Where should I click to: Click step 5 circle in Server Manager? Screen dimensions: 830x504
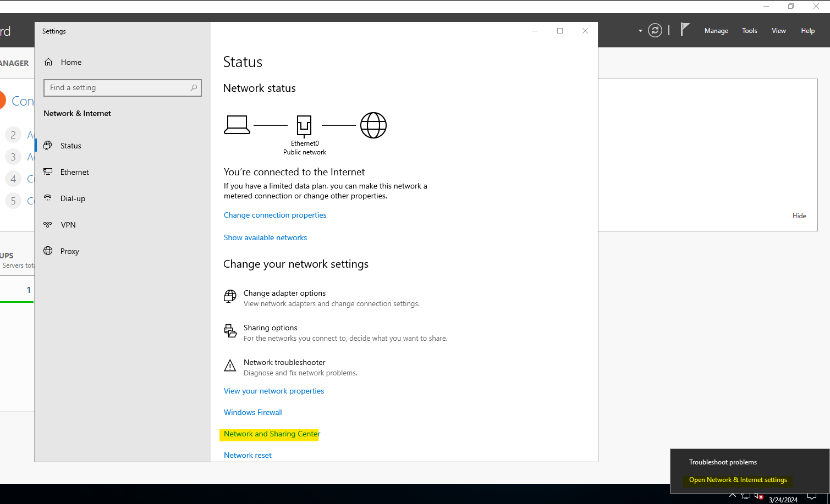click(13, 201)
